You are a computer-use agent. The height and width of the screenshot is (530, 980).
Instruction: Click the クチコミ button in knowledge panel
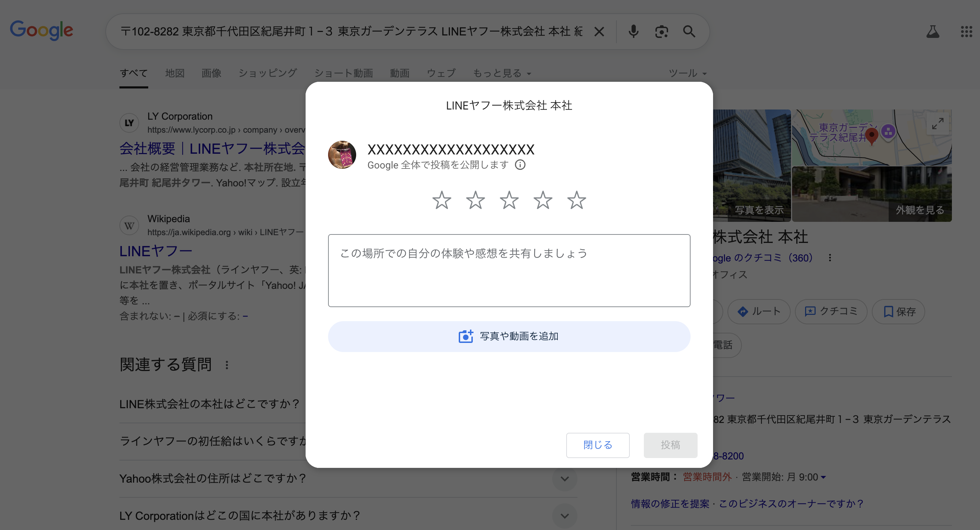(x=831, y=312)
